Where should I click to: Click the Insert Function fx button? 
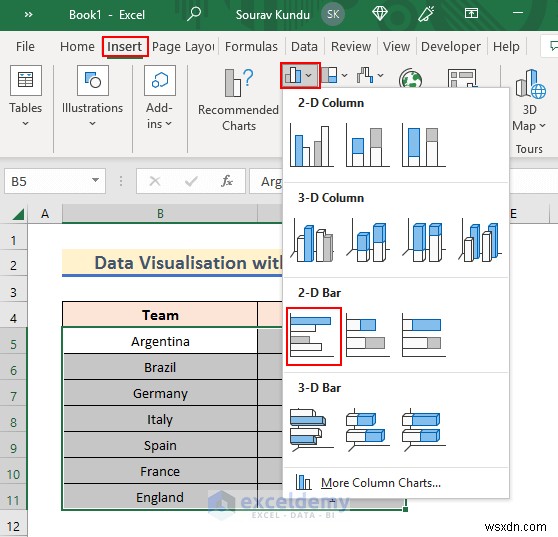pyautogui.click(x=227, y=181)
